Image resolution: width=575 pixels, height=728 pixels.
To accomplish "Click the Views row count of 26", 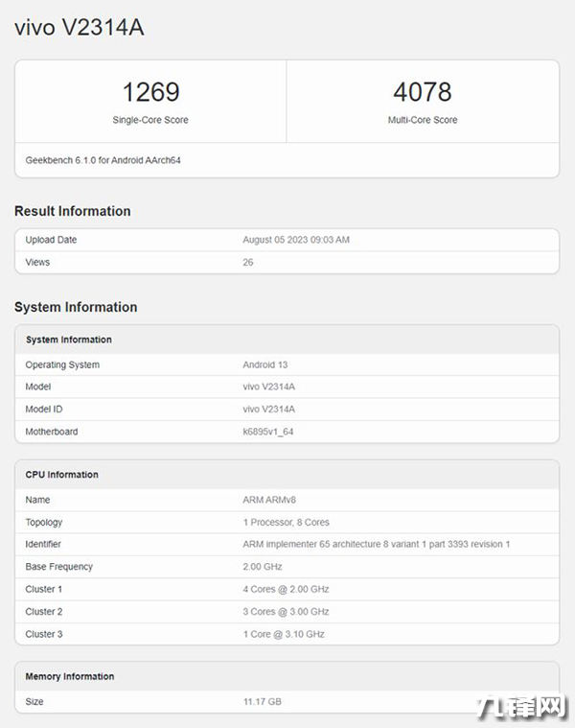I will click(x=248, y=262).
